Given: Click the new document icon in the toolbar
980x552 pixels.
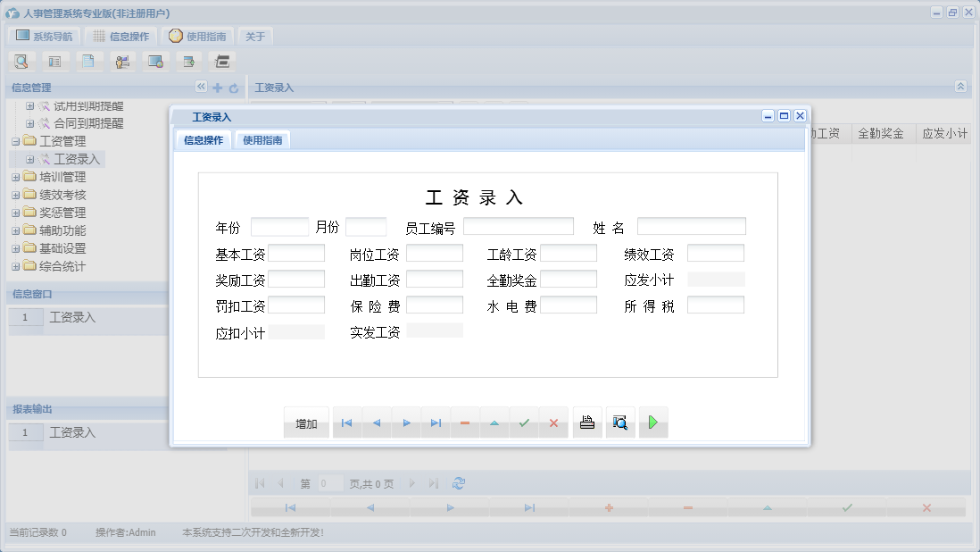Looking at the screenshot, I should [x=87, y=61].
